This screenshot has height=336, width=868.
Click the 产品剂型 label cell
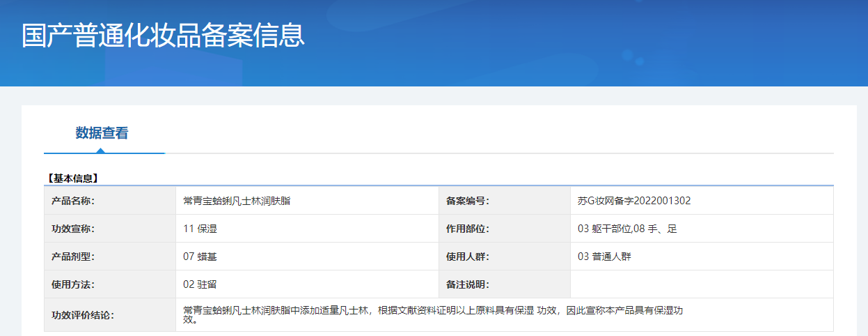pos(110,257)
